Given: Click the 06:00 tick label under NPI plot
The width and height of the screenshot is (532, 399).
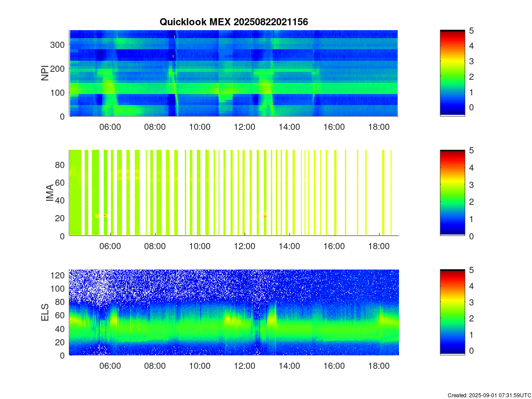Looking at the screenshot, I should [110, 127].
